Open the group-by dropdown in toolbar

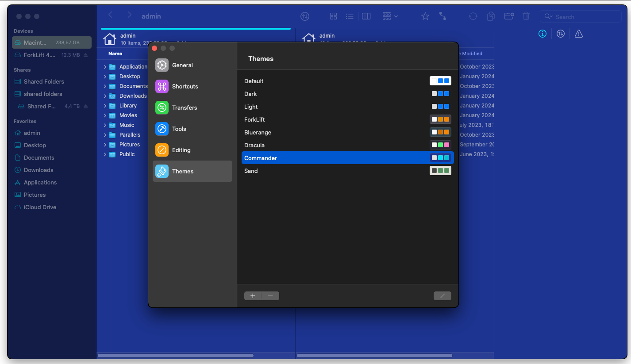(390, 16)
